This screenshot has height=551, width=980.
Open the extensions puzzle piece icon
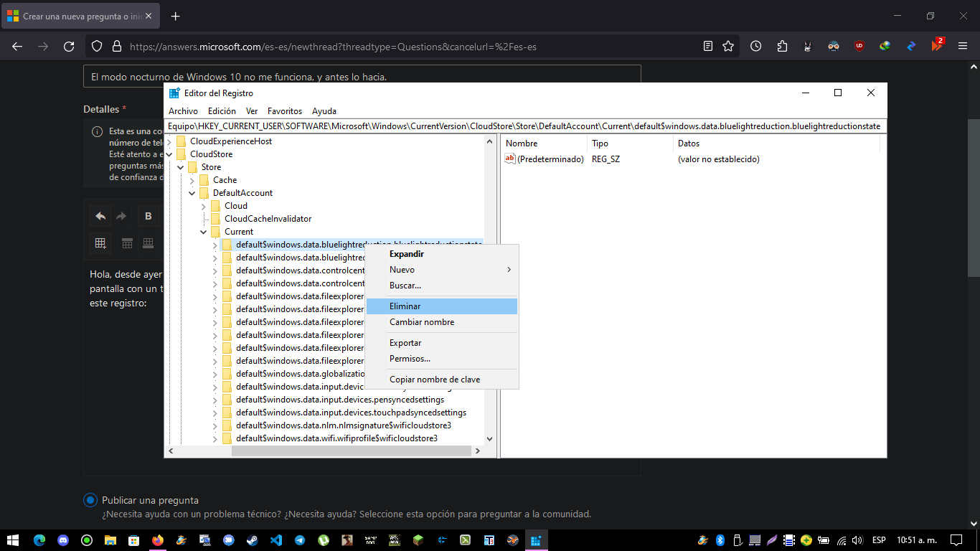782,46
